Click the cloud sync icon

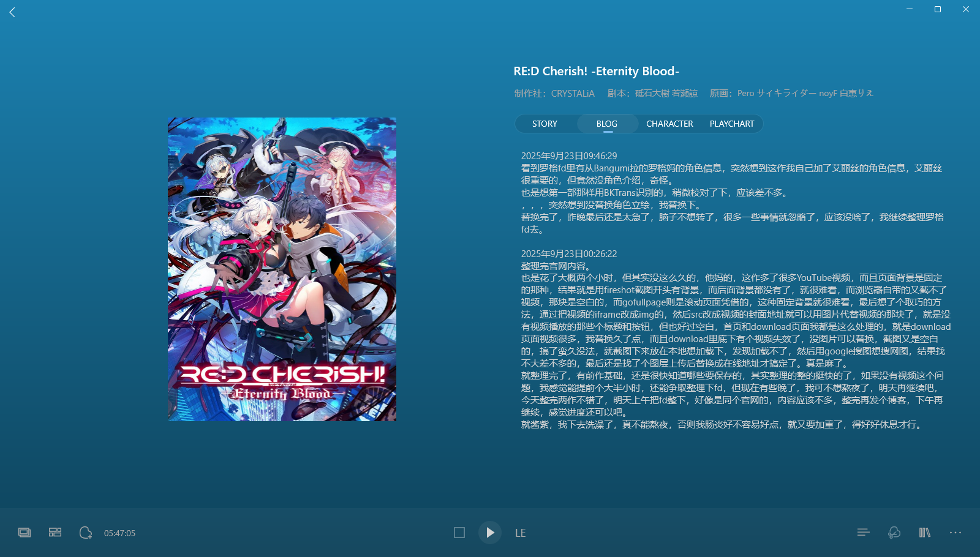pyautogui.click(x=894, y=533)
